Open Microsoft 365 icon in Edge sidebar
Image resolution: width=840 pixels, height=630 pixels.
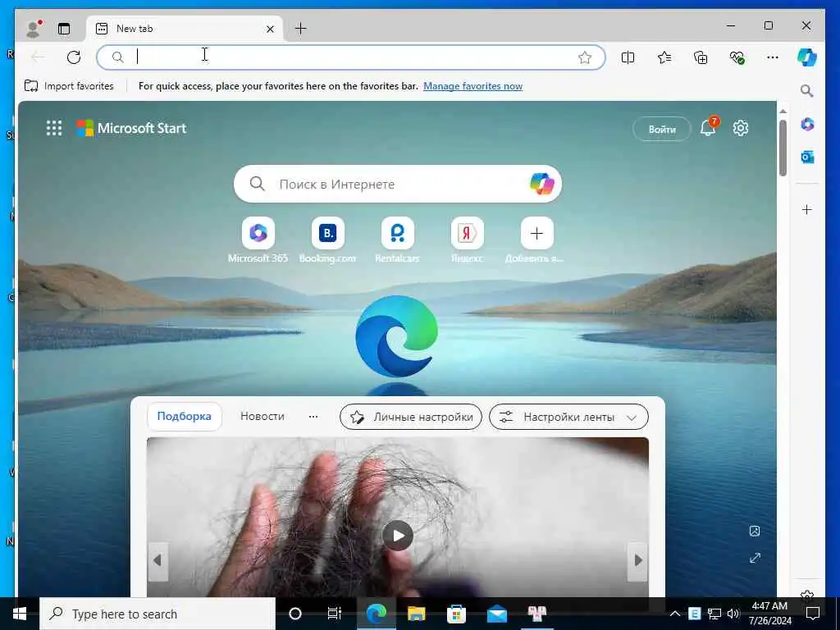[x=807, y=125]
